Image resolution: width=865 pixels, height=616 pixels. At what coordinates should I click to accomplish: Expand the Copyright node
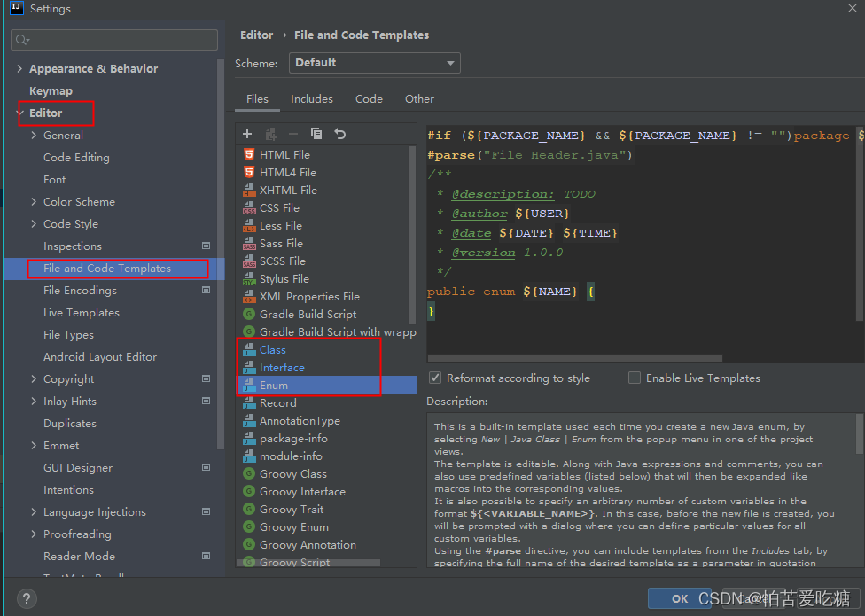click(34, 378)
